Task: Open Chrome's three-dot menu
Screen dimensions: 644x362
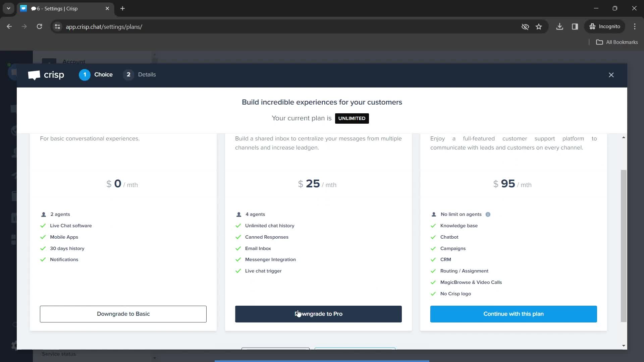Action: (635, 26)
